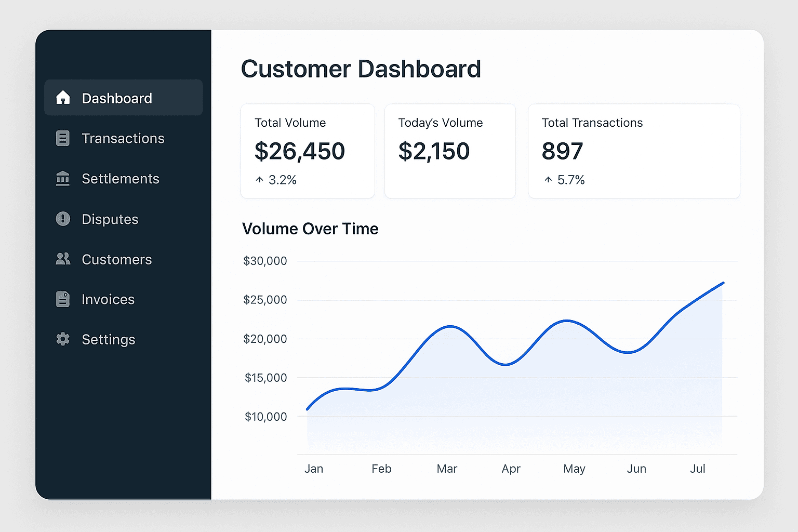Screen dimensions: 798x532
Task: Click the Settings gear icon
Action: [x=63, y=339]
